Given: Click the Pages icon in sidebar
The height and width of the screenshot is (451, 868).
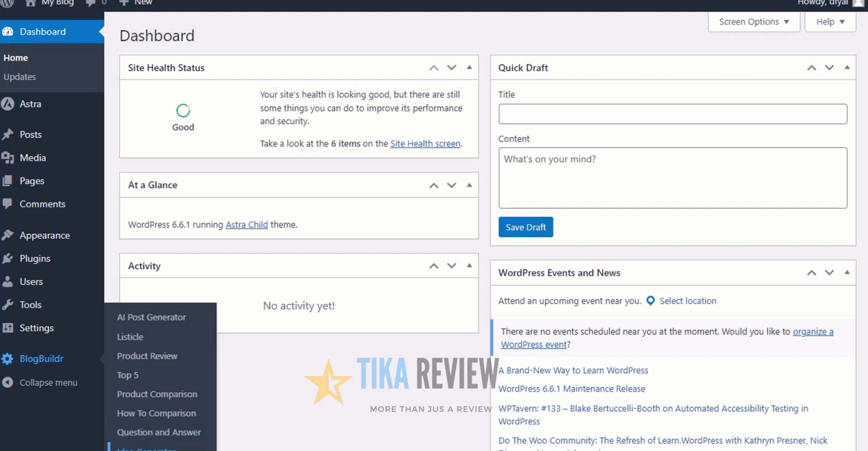Looking at the screenshot, I should pos(8,181).
